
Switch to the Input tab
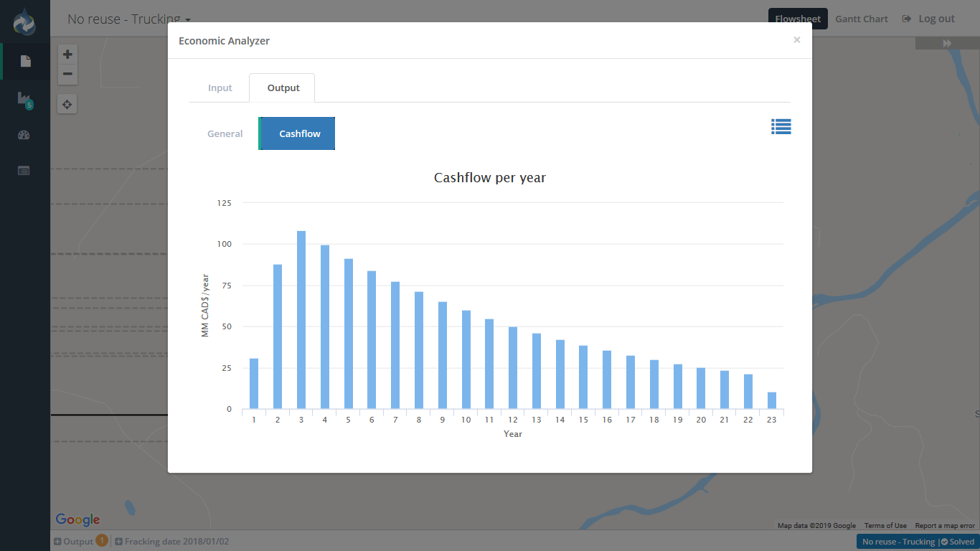(220, 88)
